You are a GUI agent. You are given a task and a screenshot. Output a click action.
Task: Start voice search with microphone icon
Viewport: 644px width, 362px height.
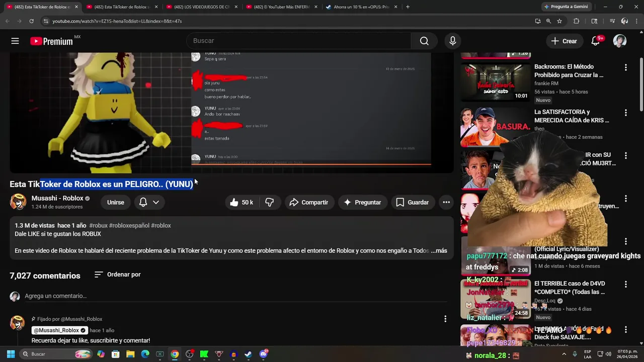pyautogui.click(x=453, y=41)
